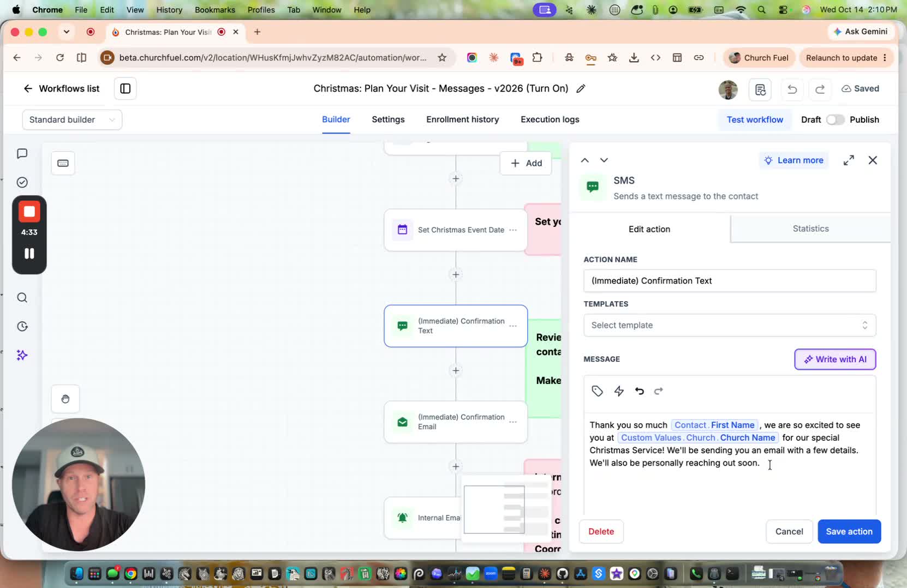
Task: Add step below Confirmation Text node
Action: coord(456,370)
